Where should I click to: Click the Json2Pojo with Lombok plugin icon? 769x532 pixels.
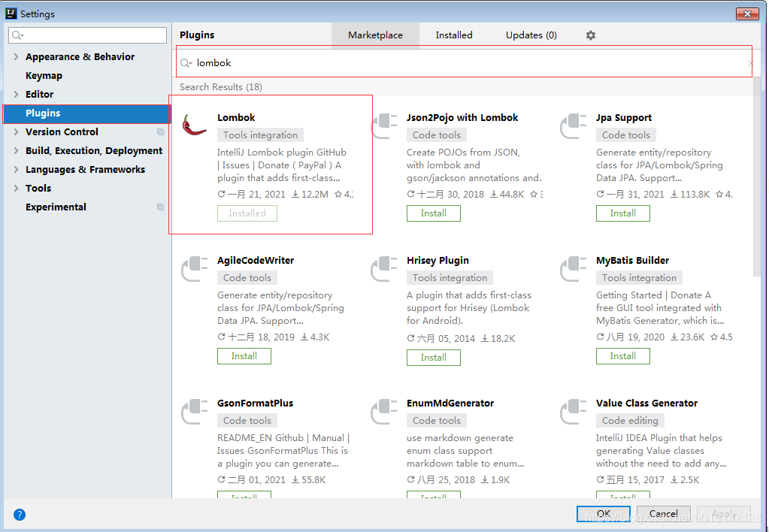click(384, 125)
